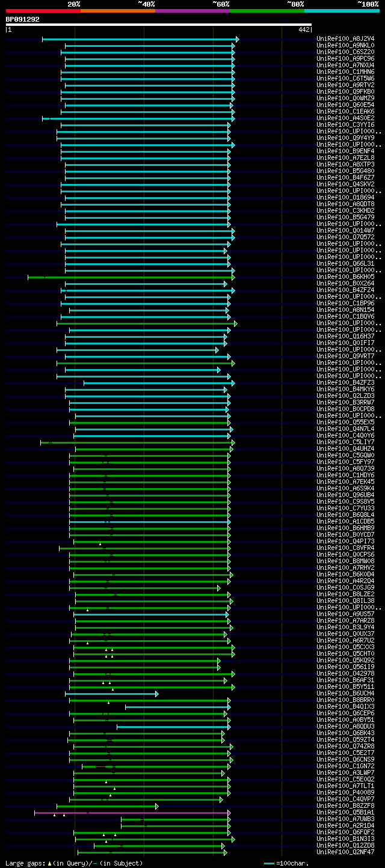The width and height of the screenshot is (385, 868).
Task: Click UniRef100_A1CDB5 label
Action: (x=345, y=521)
